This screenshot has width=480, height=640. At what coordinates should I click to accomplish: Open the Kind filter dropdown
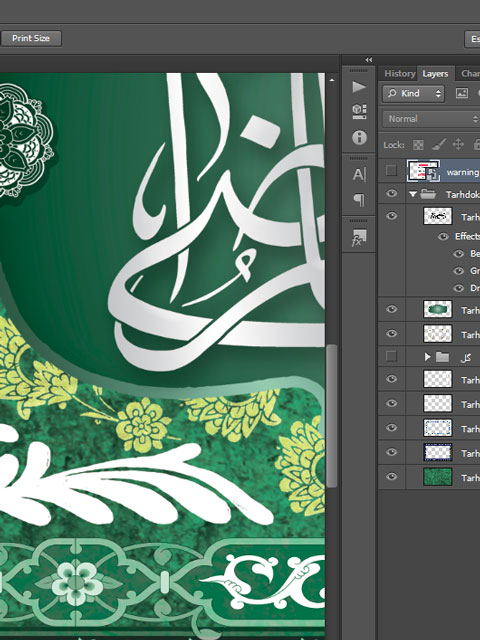coord(414,93)
